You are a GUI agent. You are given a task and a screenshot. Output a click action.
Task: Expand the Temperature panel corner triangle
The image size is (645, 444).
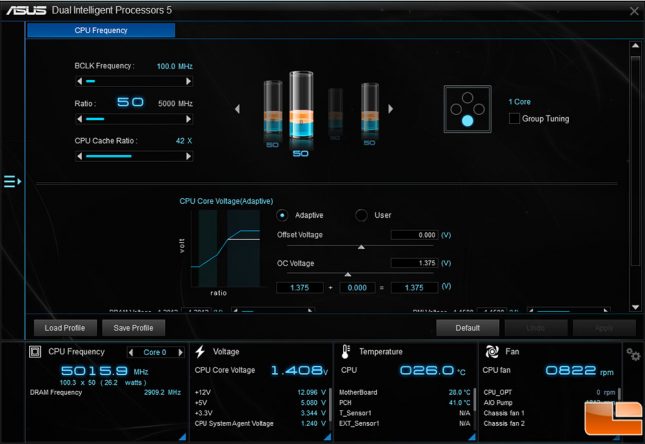click(x=472, y=437)
